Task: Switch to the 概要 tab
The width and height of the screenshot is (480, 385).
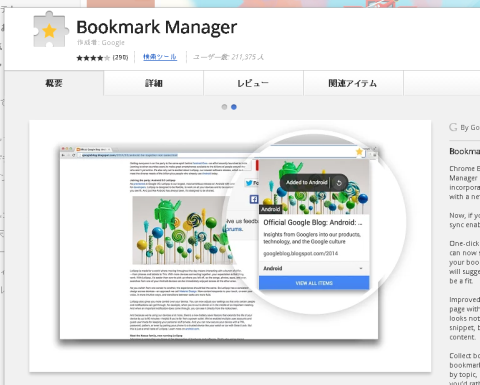Action: coord(54,83)
